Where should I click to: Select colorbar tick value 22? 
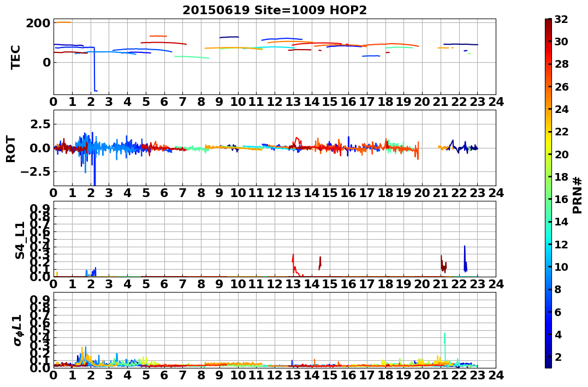pyautogui.click(x=561, y=132)
